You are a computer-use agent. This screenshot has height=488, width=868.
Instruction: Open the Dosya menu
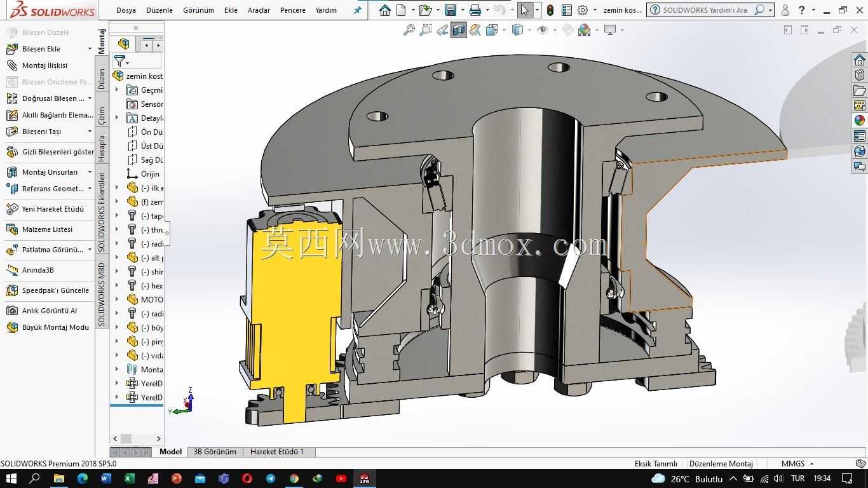click(x=126, y=10)
